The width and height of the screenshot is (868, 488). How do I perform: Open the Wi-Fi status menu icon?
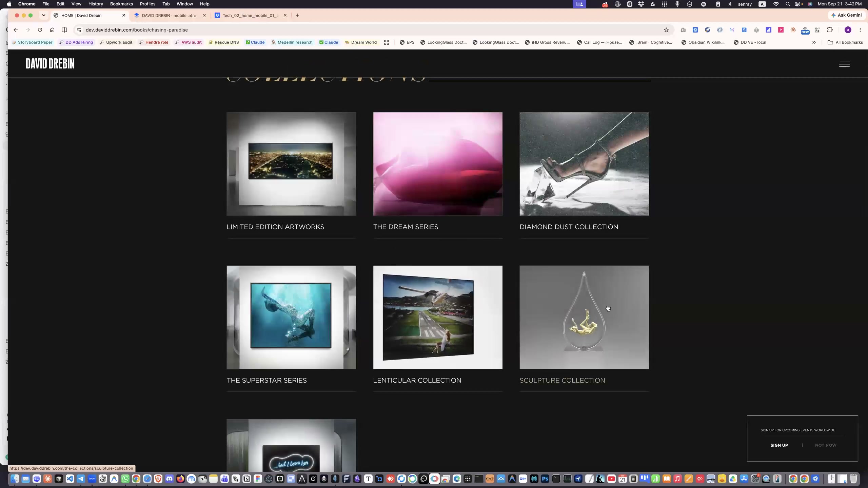[x=776, y=4]
